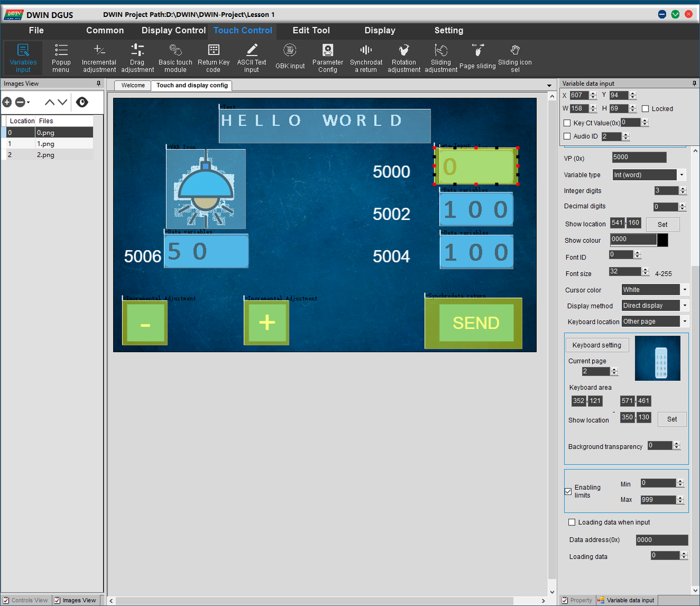Open the tab list dropdown arrow

tap(549, 86)
